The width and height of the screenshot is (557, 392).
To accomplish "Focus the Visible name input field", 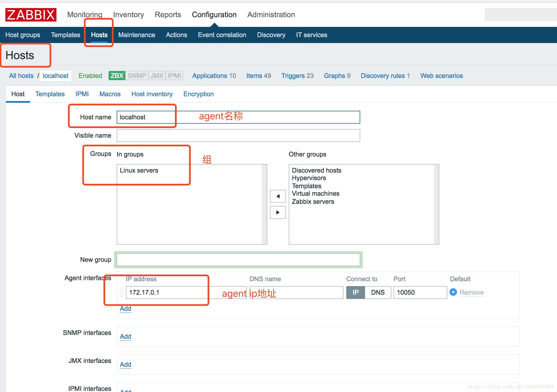I will coord(238,136).
